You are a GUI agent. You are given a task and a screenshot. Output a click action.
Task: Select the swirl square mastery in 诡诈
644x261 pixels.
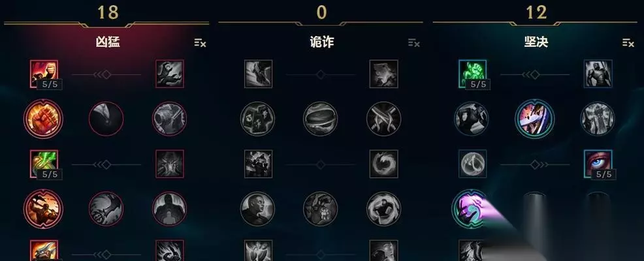click(383, 164)
